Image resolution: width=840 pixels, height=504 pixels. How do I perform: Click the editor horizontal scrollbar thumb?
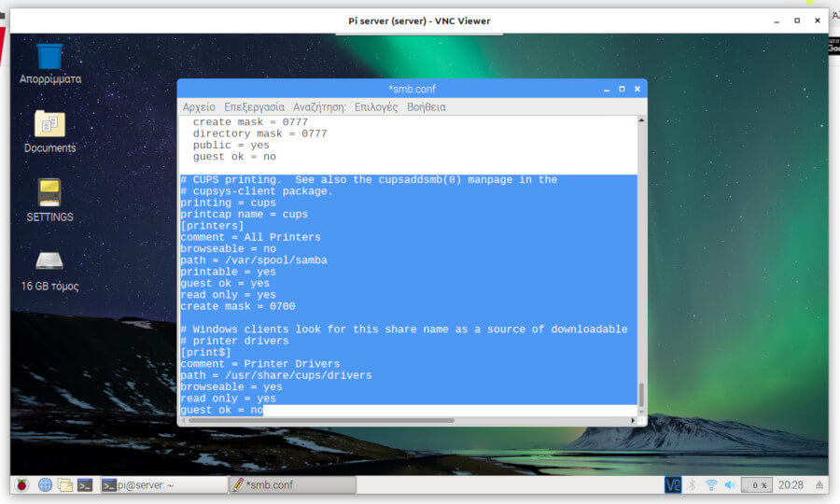point(321,420)
